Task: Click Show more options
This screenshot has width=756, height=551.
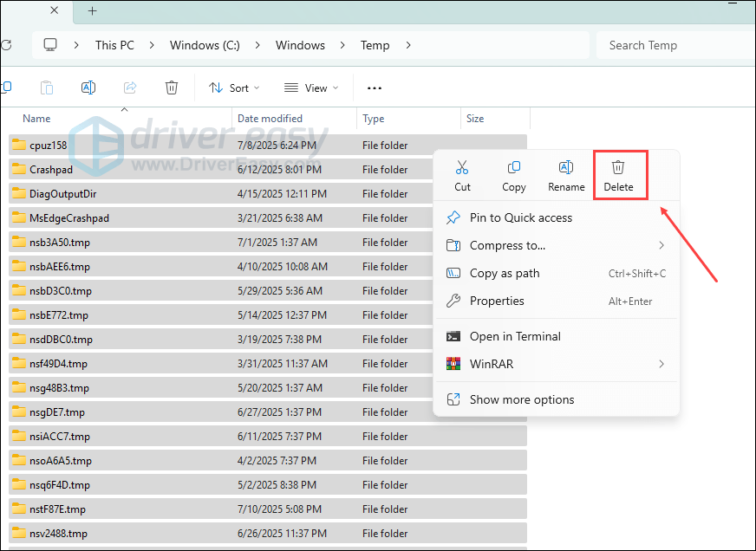Action: pos(521,399)
